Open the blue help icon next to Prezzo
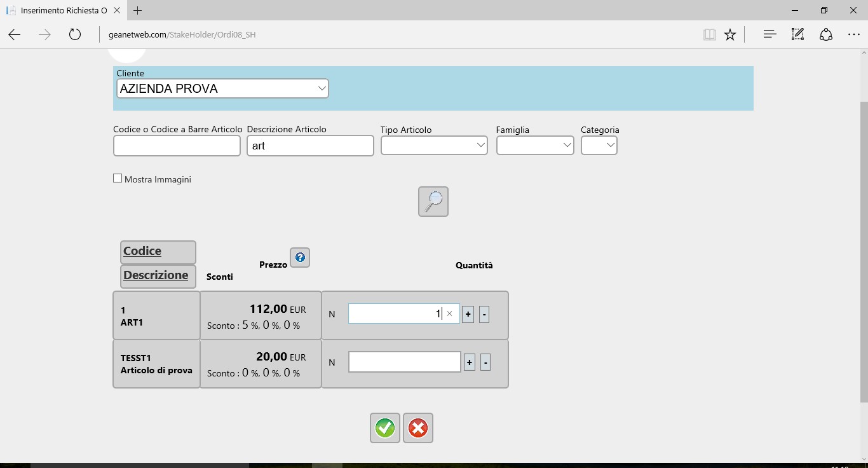Viewport: 868px width, 468px height. pyautogui.click(x=300, y=258)
